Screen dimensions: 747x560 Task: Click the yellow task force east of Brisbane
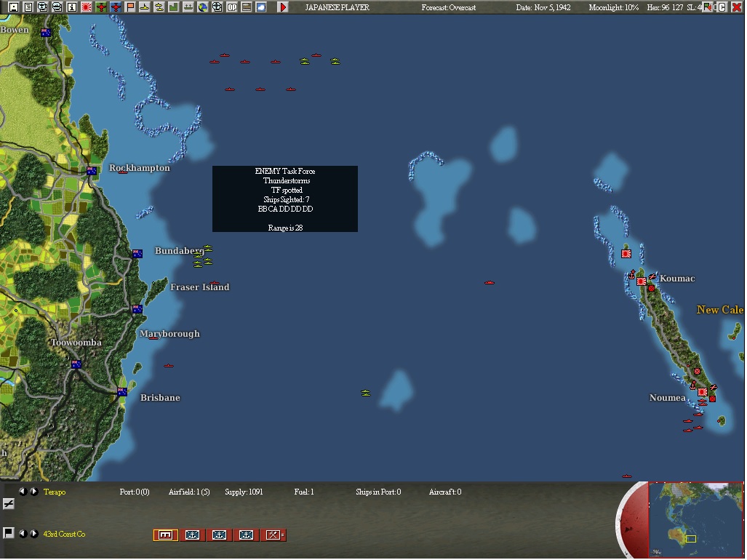point(365,393)
